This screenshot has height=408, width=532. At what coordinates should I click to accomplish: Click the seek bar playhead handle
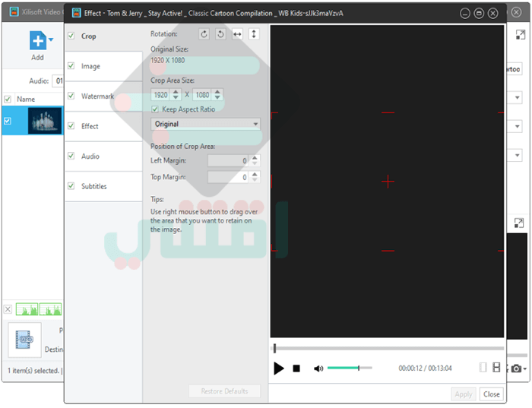click(275, 348)
